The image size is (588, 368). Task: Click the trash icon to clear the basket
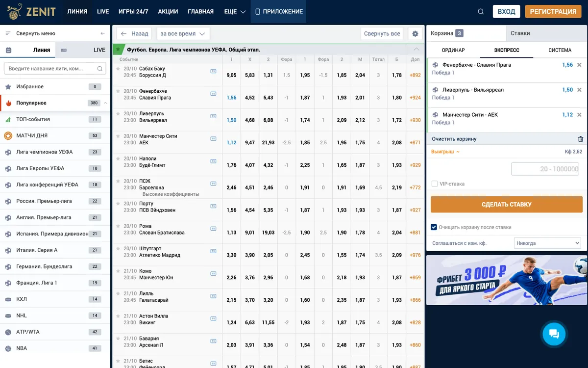[581, 139]
